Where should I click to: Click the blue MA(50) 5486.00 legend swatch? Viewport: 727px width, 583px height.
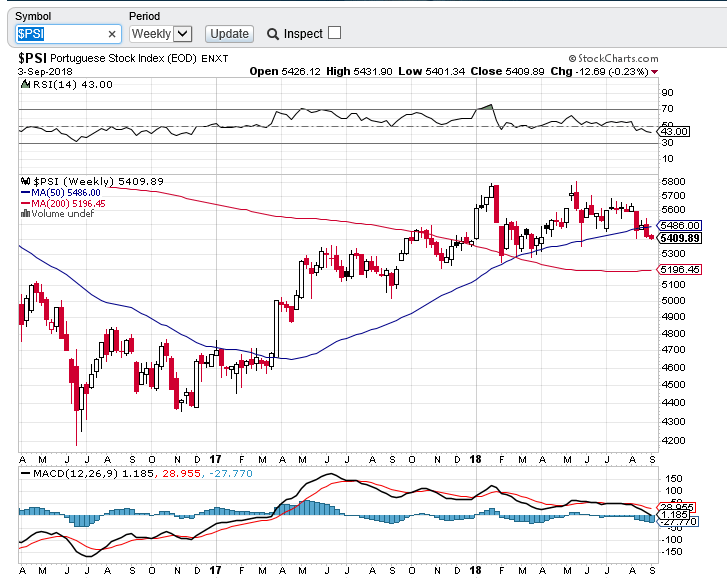25,192
